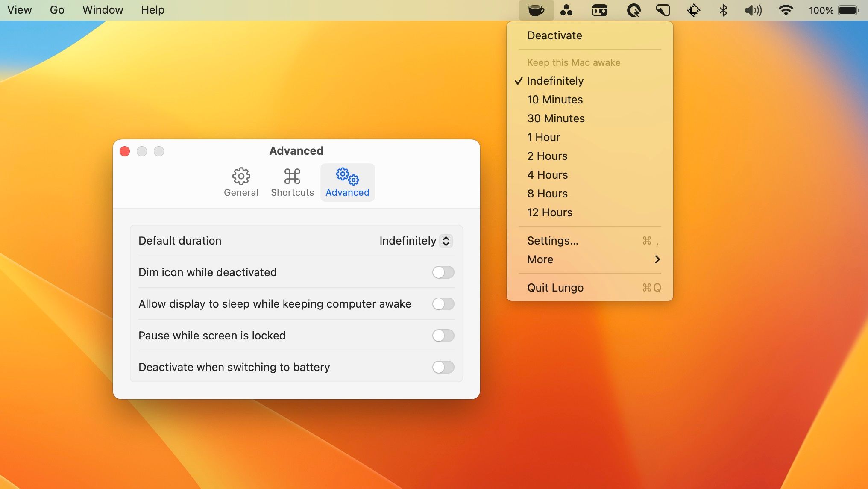The height and width of the screenshot is (489, 868).
Task: Select Indefinitely in the Lungo menu
Action: pos(589,81)
